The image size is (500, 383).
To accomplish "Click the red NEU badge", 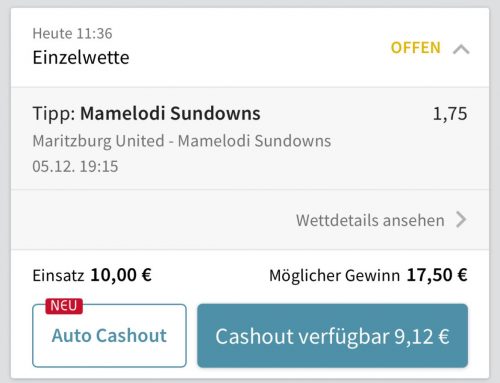I will click(x=64, y=306).
